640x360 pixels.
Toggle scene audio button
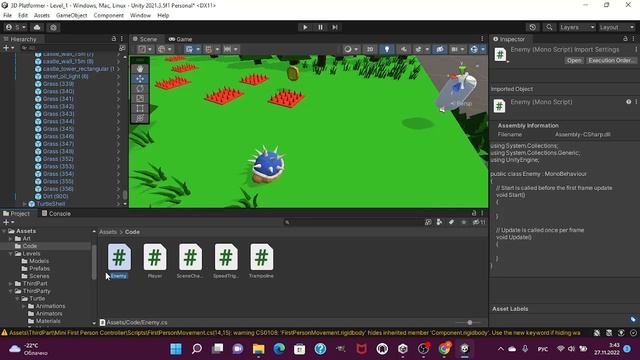[x=404, y=49]
